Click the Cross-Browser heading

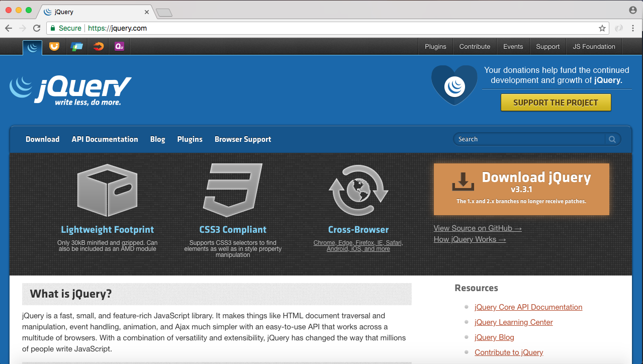[358, 230]
